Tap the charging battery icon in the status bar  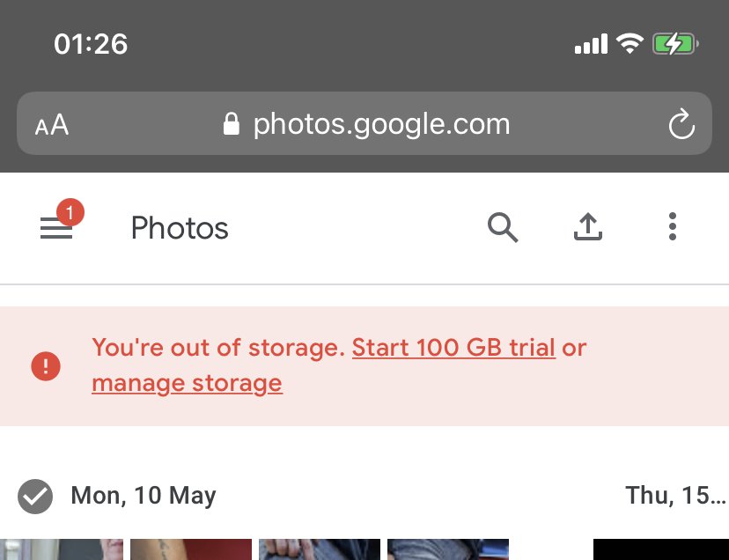coord(675,44)
